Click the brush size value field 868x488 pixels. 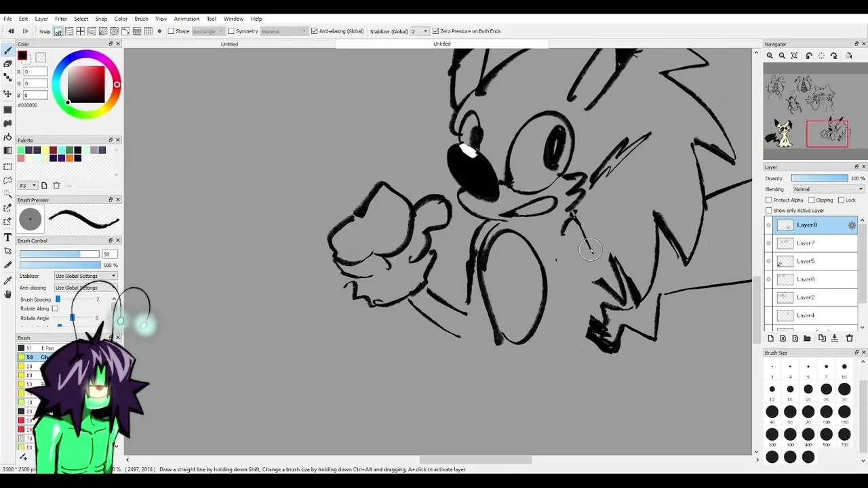pos(110,254)
